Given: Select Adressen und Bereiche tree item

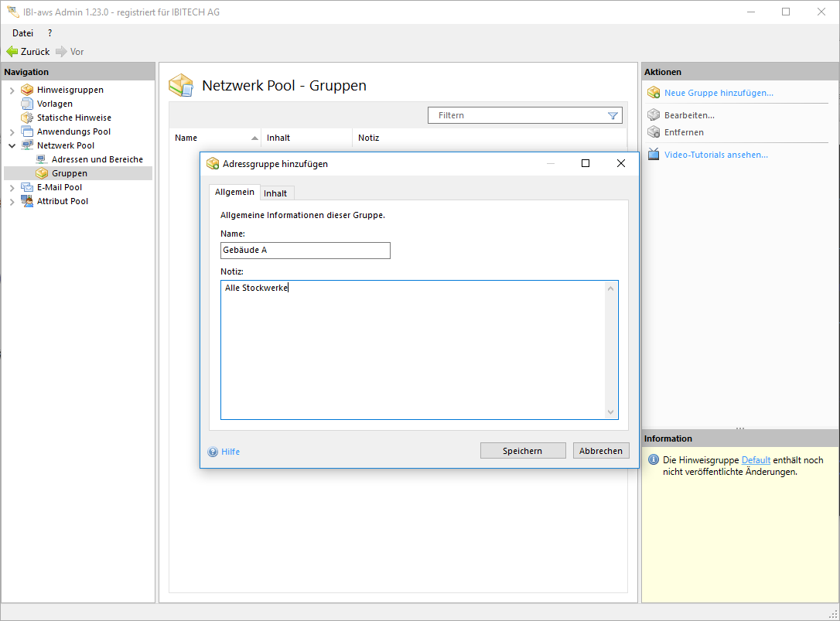Looking at the screenshot, I should tap(97, 159).
